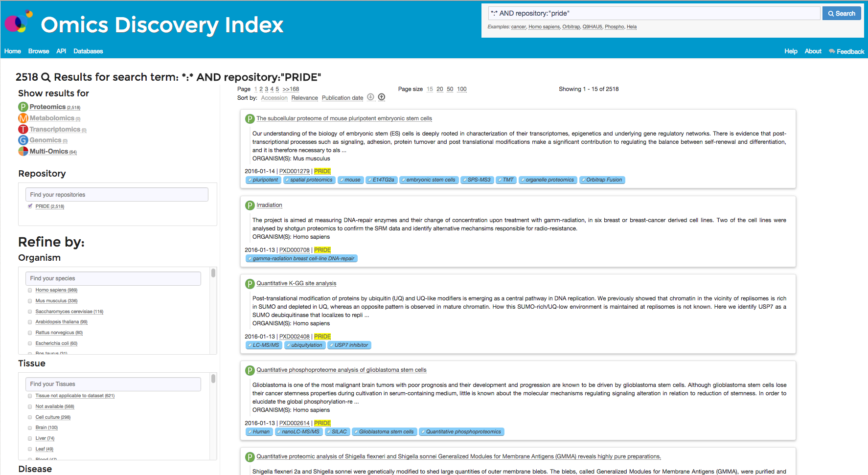Open the Home menu item
868x475 pixels.
coord(13,51)
